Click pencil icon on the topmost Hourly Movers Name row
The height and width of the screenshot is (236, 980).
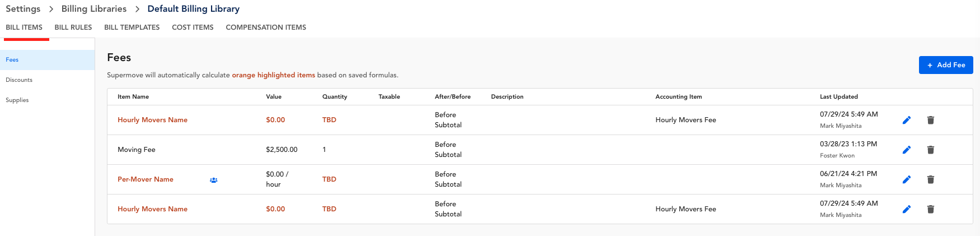[x=907, y=120]
